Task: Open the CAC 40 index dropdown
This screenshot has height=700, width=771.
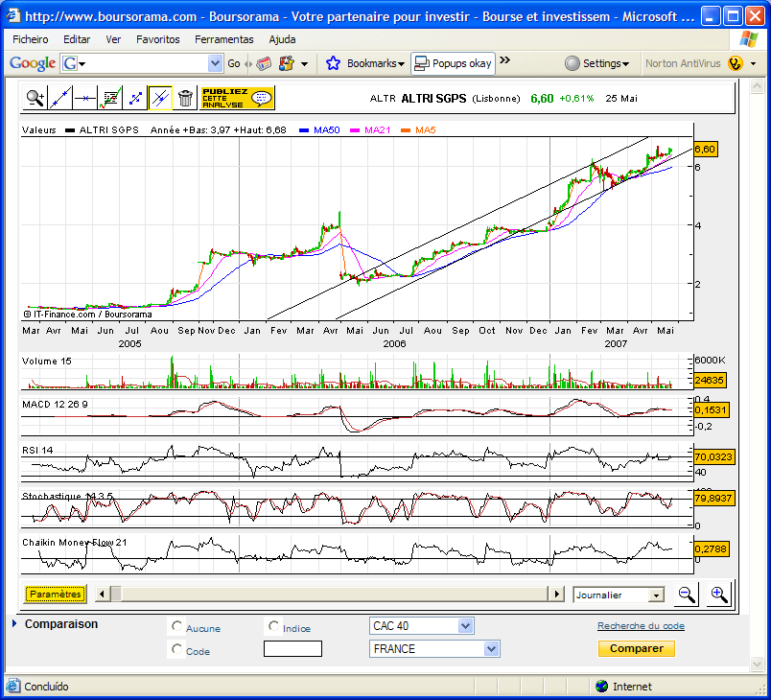Action: [x=421, y=626]
